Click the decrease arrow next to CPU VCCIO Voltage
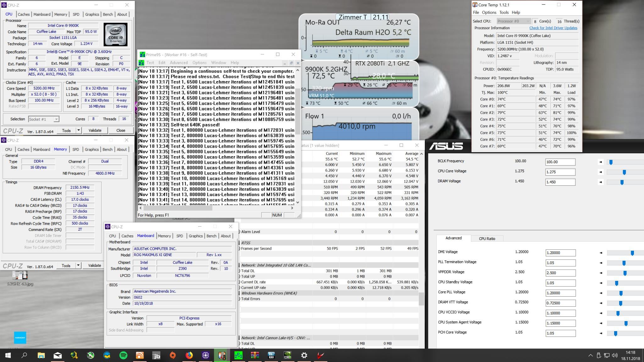The width and height of the screenshot is (644, 362). click(601, 313)
